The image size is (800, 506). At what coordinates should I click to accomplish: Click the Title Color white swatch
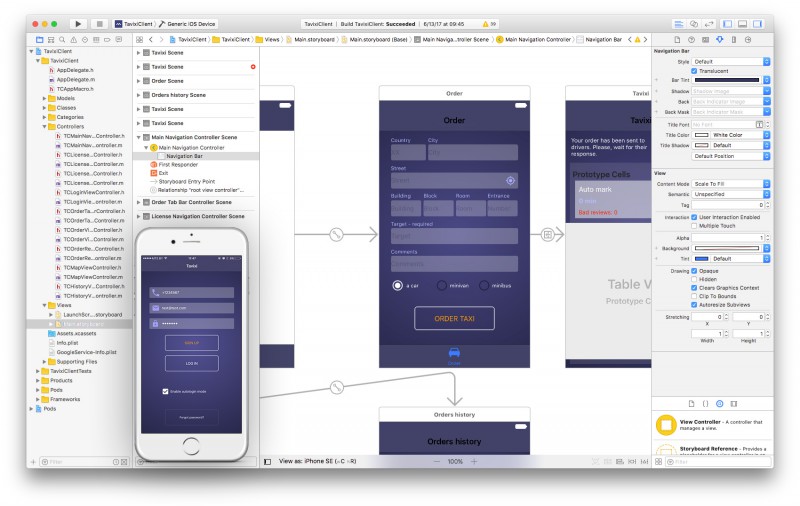pyautogui.click(x=702, y=135)
